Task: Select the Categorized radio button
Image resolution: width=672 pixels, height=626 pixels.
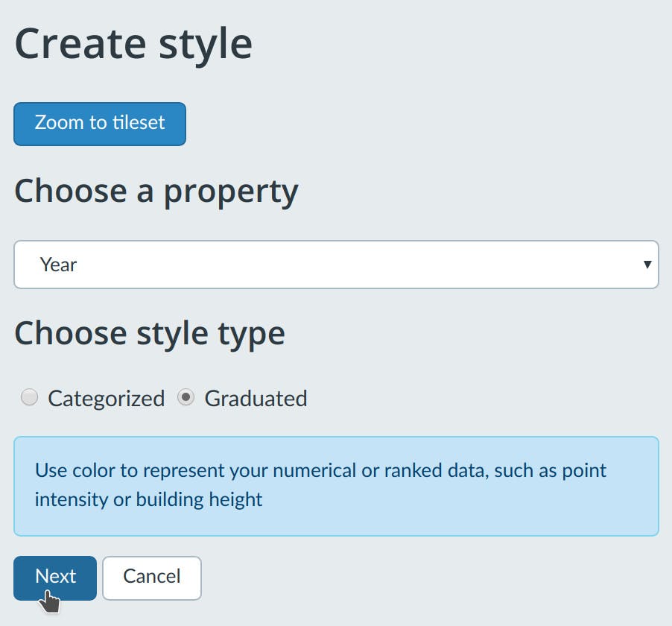Action: click(29, 397)
